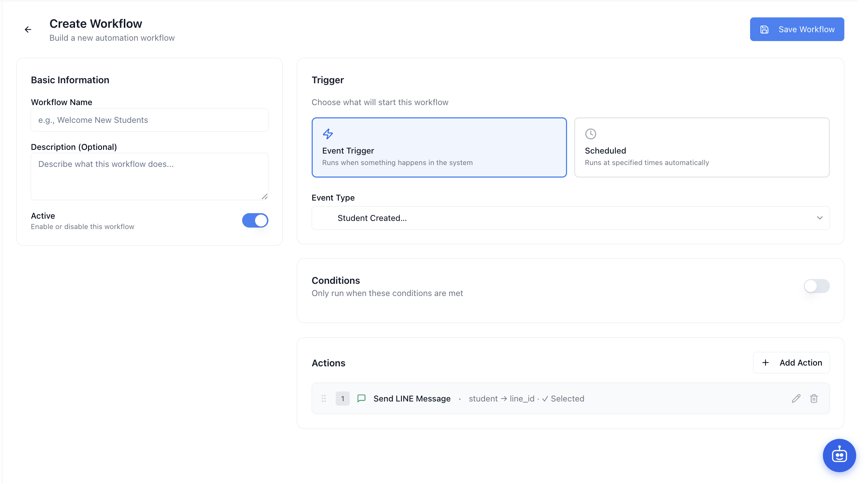Viewport: 868px width, 484px height.
Task: Click the step number 1 badge
Action: click(343, 399)
